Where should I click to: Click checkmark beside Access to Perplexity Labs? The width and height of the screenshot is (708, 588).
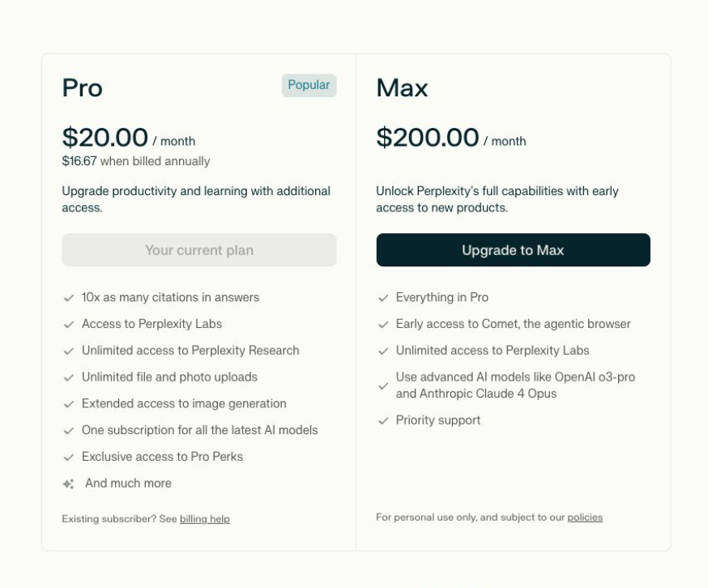pyautogui.click(x=69, y=325)
